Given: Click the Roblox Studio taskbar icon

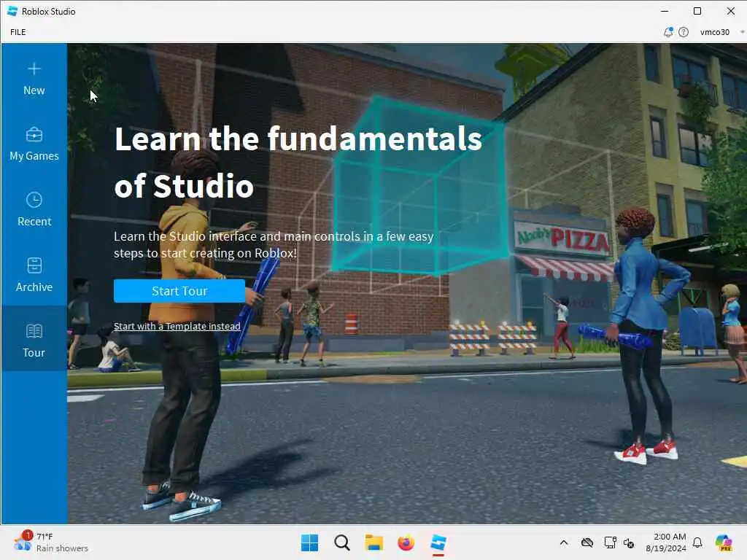Looking at the screenshot, I should 438,542.
